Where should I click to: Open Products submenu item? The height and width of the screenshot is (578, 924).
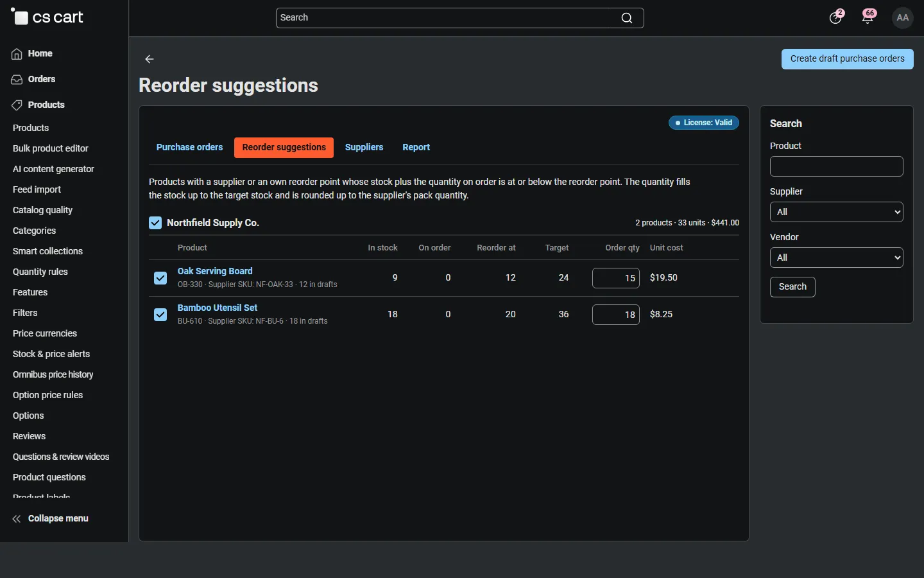coord(31,128)
